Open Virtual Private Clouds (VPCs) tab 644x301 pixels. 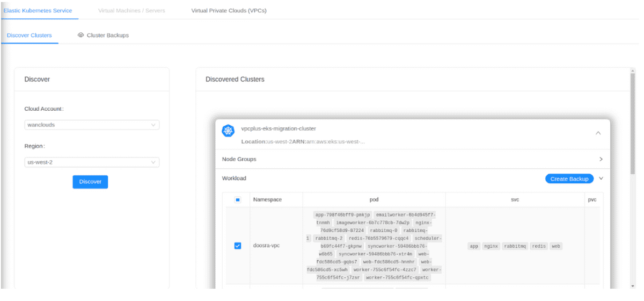[229, 11]
